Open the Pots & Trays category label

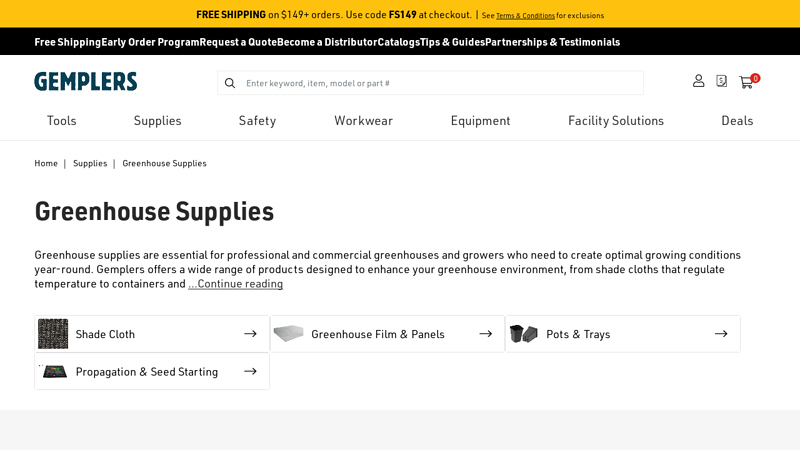tap(578, 334)
